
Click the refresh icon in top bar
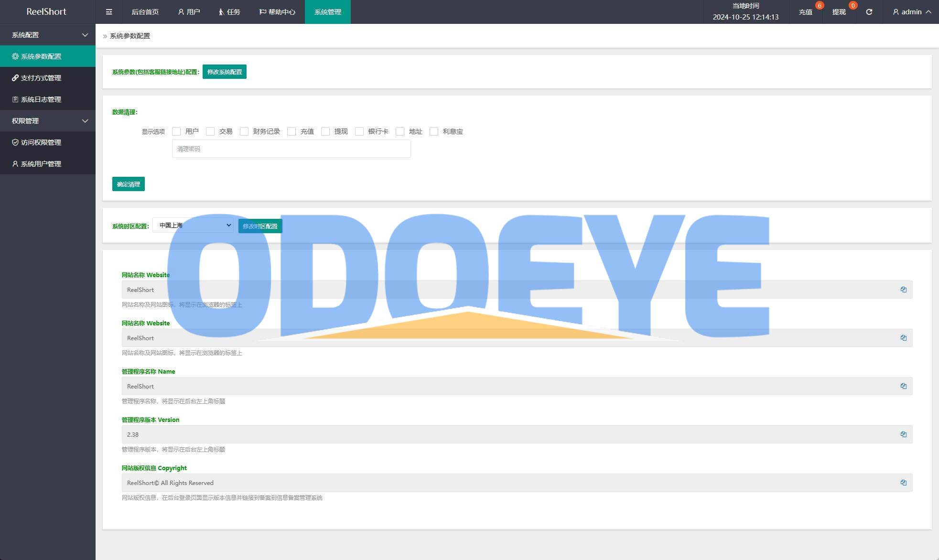[x=869, y=12]
